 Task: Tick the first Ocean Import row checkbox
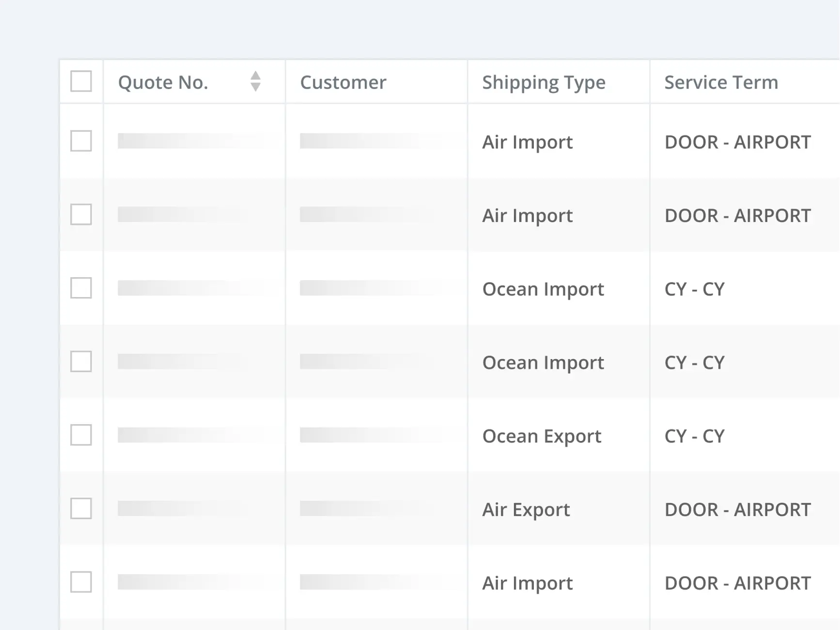(81, 288)
